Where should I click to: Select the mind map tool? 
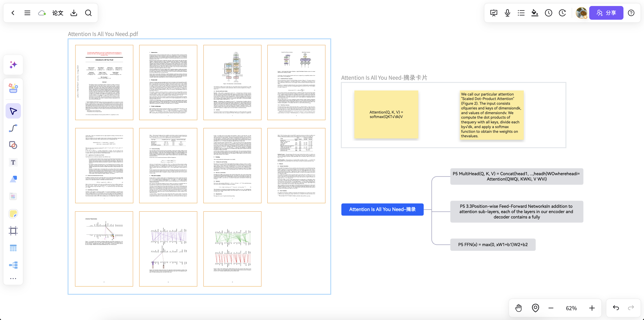pyautogui.click(x=13, y=265)
